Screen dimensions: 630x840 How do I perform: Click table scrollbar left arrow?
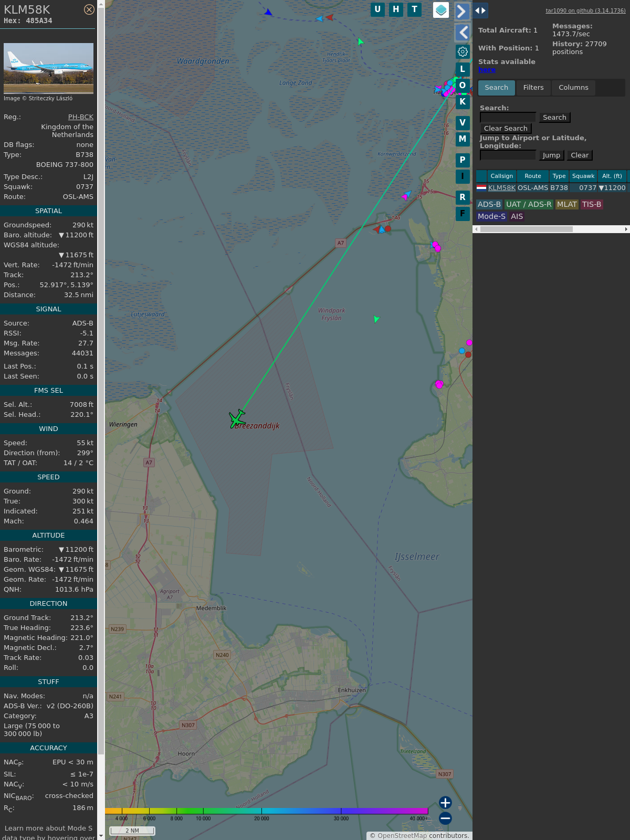pos(476,229)
